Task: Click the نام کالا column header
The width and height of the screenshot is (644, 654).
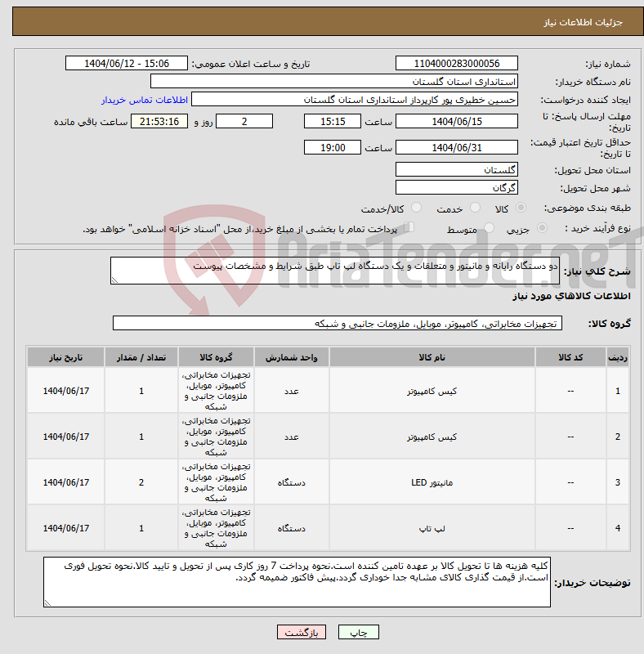Action: point(432,357)
